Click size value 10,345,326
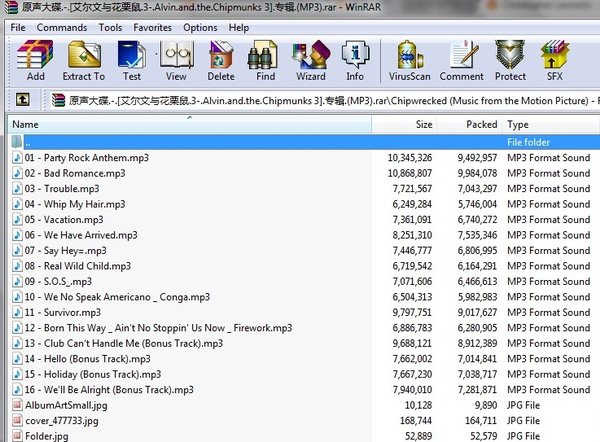This screenshot has width=600, height=442. [x=409, y=158]
